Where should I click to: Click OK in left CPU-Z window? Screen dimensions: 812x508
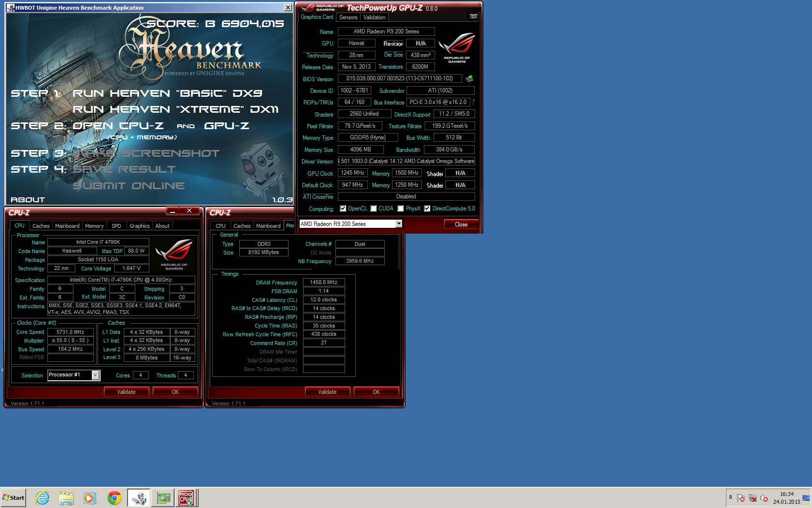pos(175,392)
